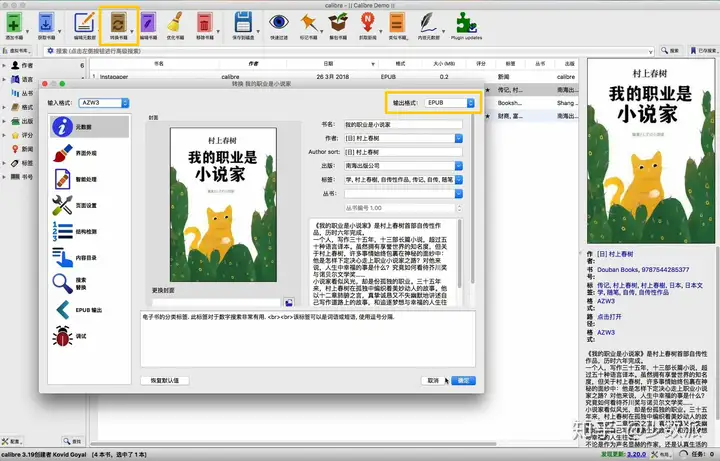This screenshot has width=720, height=461.
Task: Click the box with plant toolbar icon
Action: pos(338,22)
